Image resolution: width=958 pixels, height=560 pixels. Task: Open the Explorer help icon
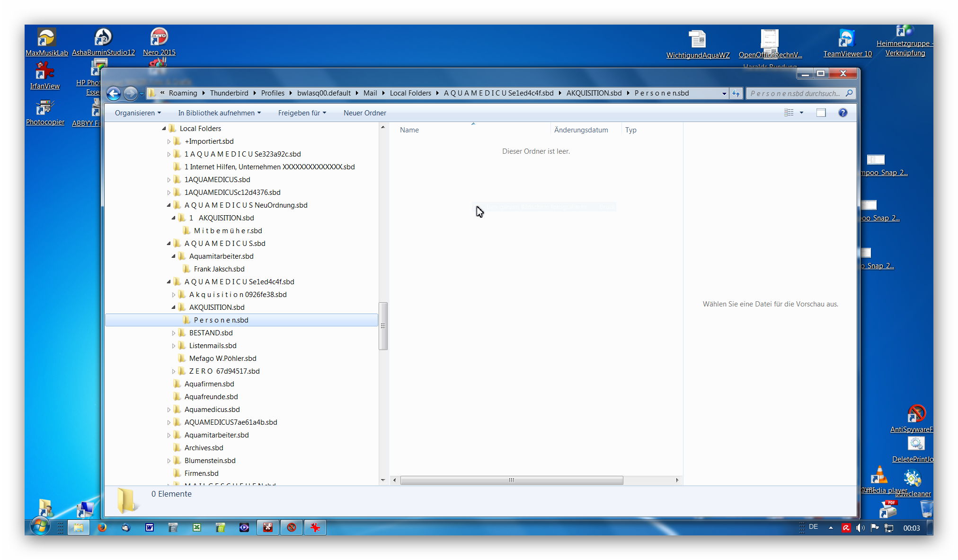pos(843,113)
